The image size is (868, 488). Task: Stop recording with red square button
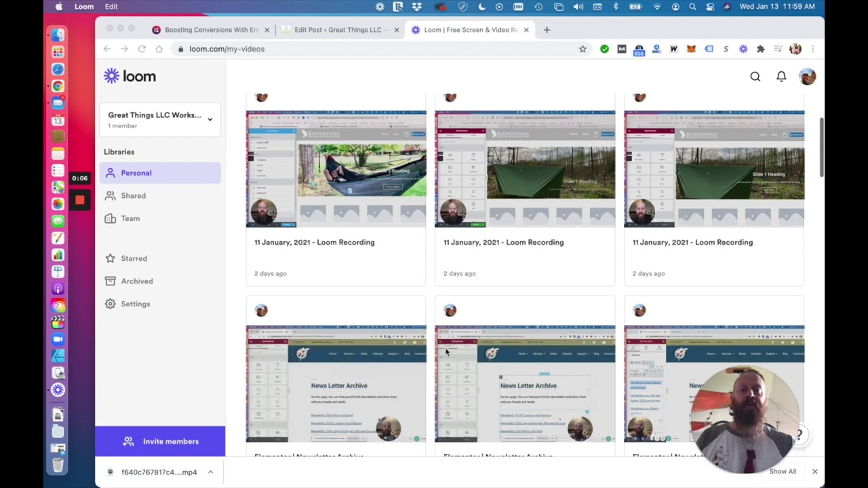(79, 200)
